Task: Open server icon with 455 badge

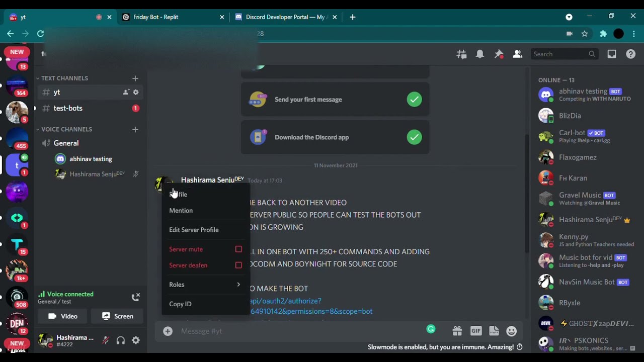Action: (17, 138)
